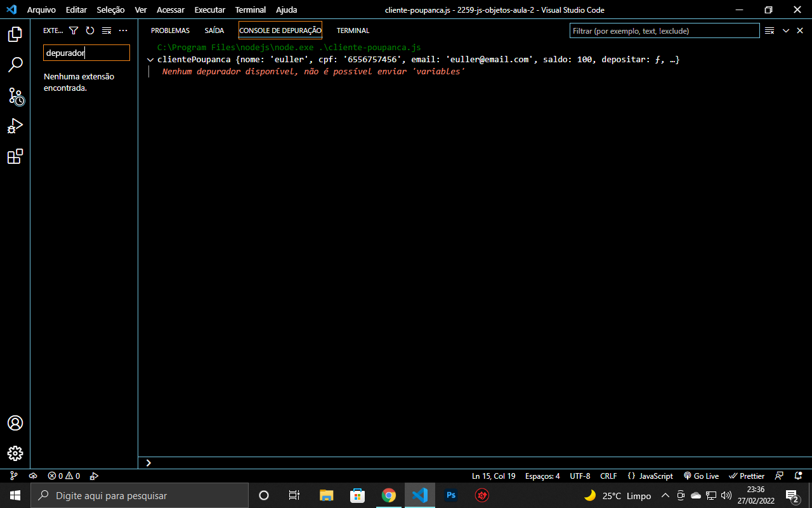Viewport: 812px width, 508px height.
Task: Click the debug launch status bar icon
Action: pos(94,476)
